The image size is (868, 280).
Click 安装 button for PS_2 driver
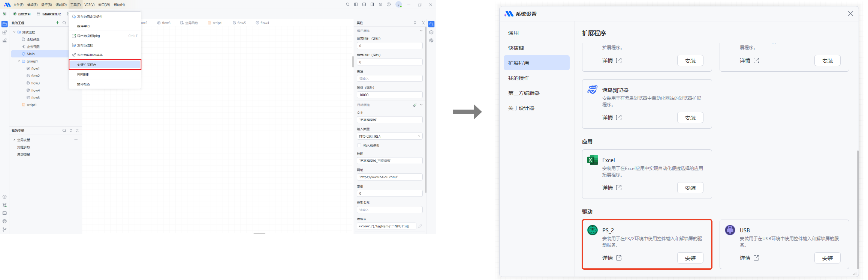[690, 258]
